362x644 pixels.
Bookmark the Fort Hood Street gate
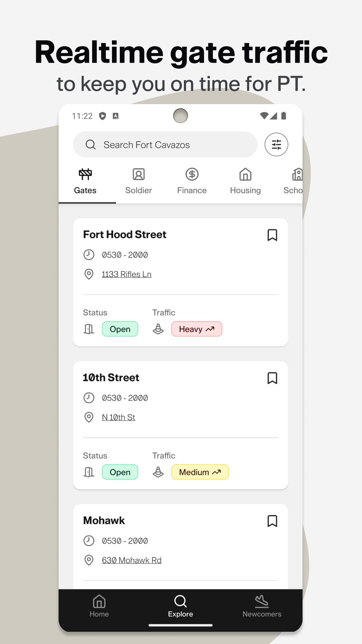272,235
